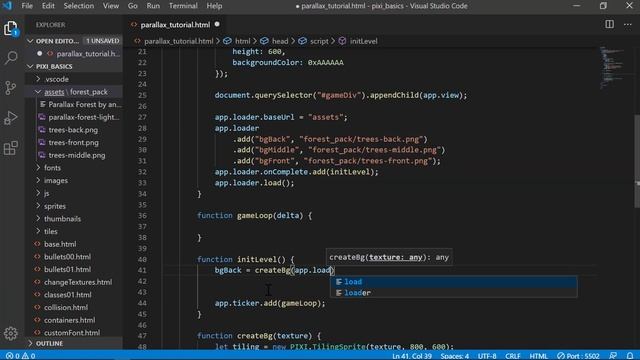Viewport: 640px width, 360px height.
Task: Open the Explorer activity bar icon
Action: pyautogui.click(x=11, y=28)
